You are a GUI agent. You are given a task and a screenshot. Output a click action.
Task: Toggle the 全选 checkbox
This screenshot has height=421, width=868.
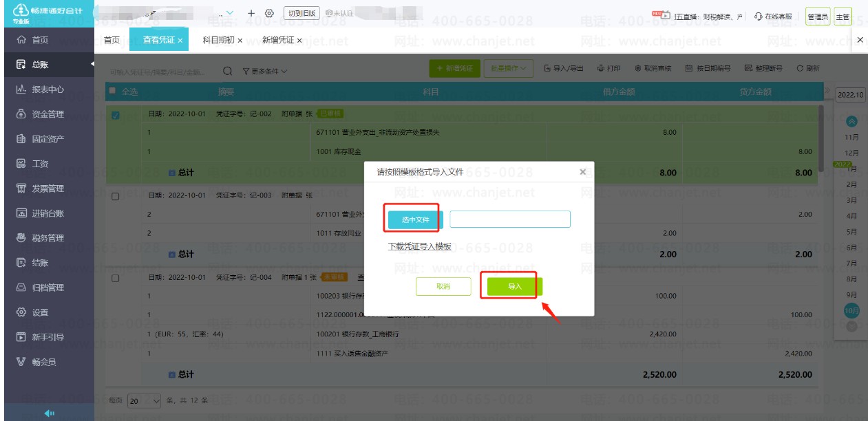click(x=112, y=91)
